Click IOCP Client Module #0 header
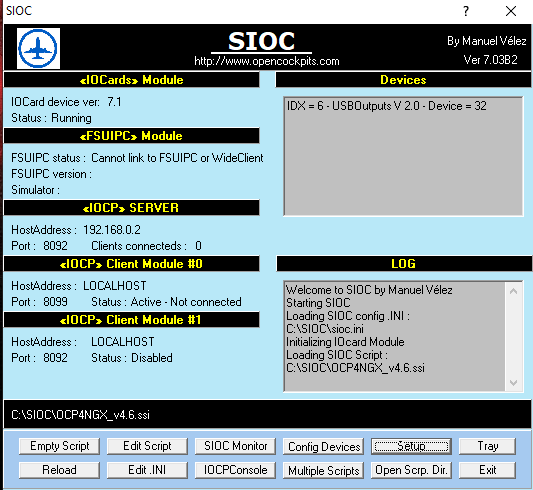This screenshot has height=490, width=533. pyautogui.click(x=132, y=264)
